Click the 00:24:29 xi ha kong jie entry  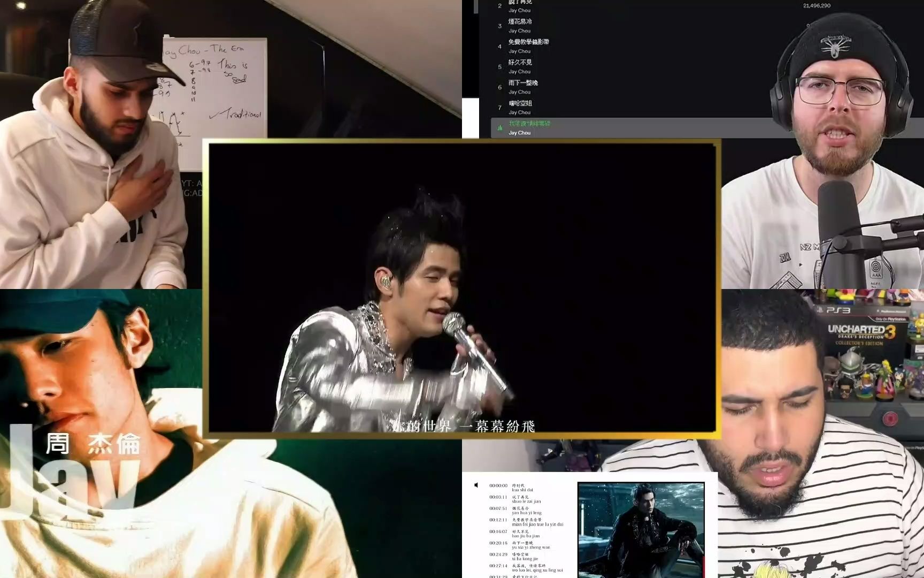point(513,557)
